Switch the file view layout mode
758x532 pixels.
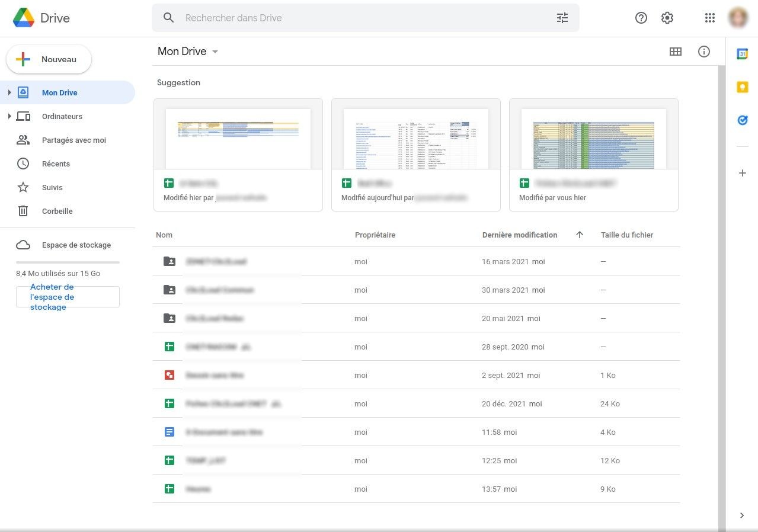676,52
